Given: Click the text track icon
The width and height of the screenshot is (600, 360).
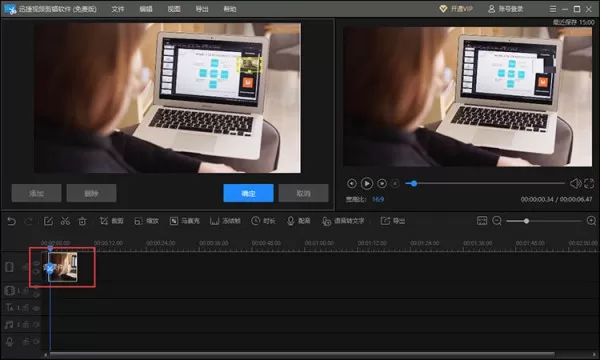Looking at the screenshot, I should (x=10, y=307).
